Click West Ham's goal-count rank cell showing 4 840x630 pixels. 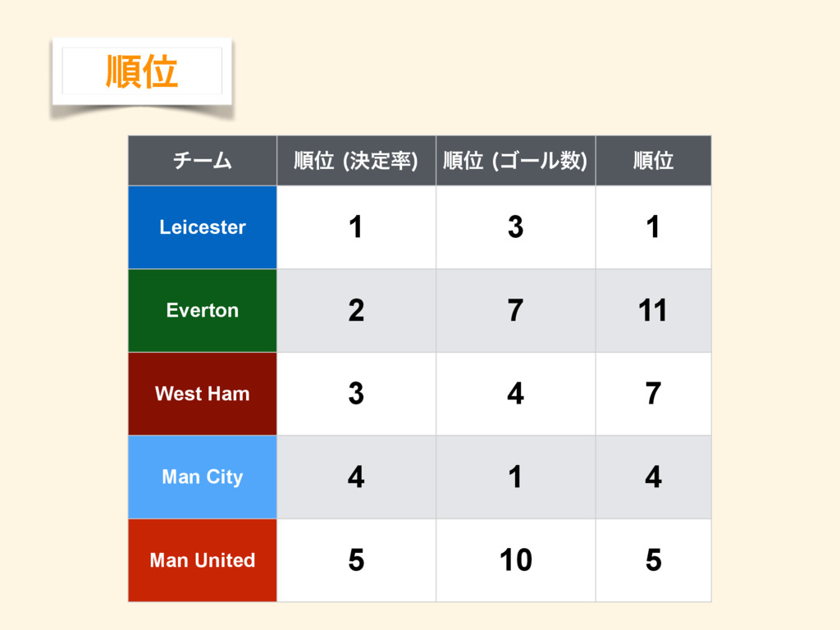(x=515, y=394)
